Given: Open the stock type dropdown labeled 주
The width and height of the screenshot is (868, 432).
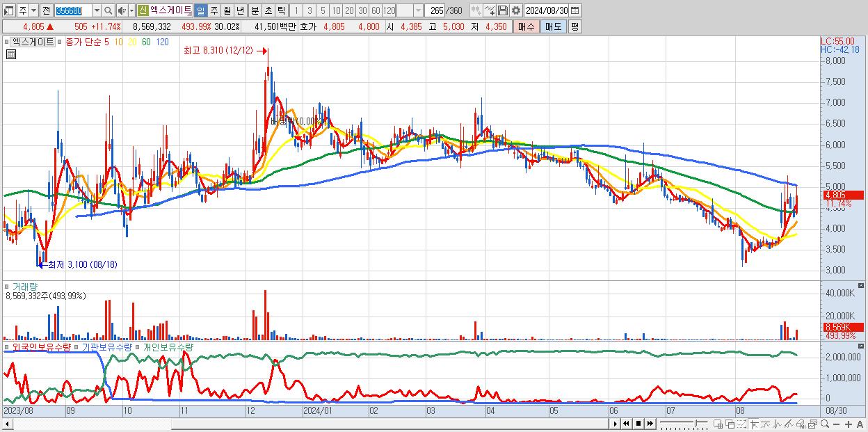Looking at the screenshot, I should point(33,10).
